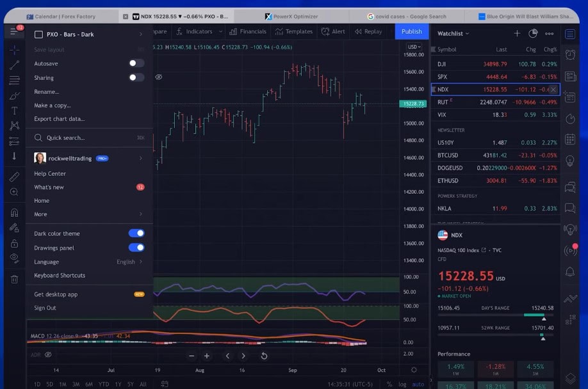Select the brush drawing tool

[14, 96]
